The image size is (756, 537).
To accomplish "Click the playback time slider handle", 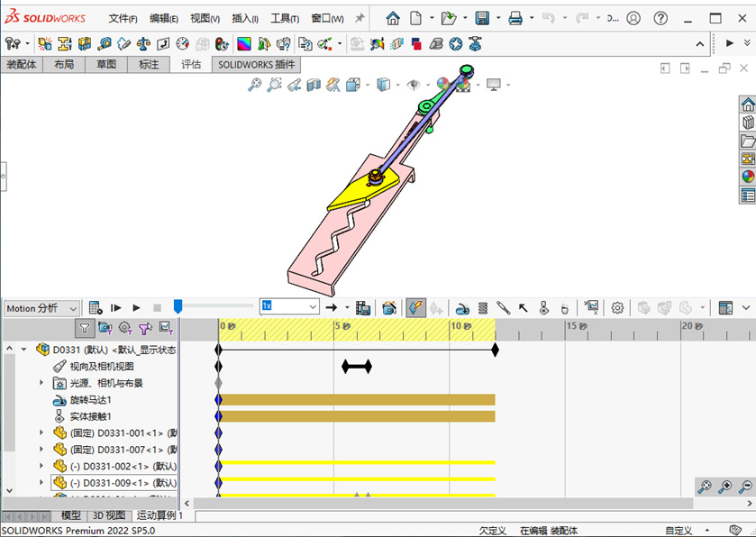I will point(178,306).
